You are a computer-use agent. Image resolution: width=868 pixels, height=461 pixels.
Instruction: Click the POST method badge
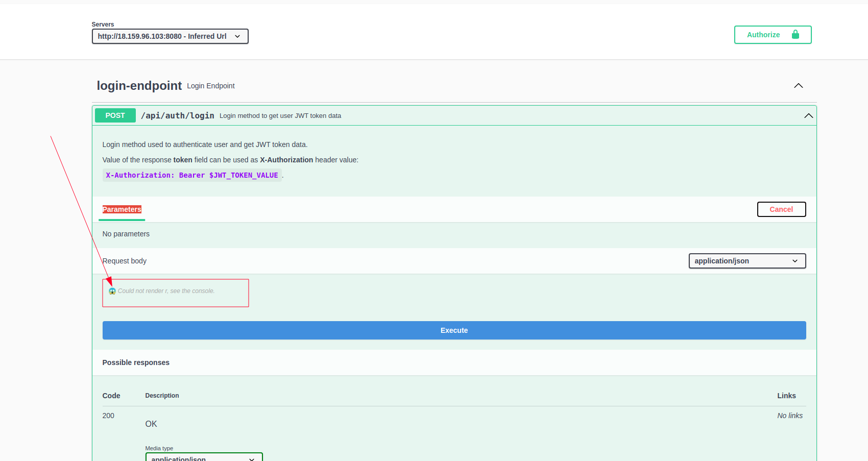coord(115,115)
